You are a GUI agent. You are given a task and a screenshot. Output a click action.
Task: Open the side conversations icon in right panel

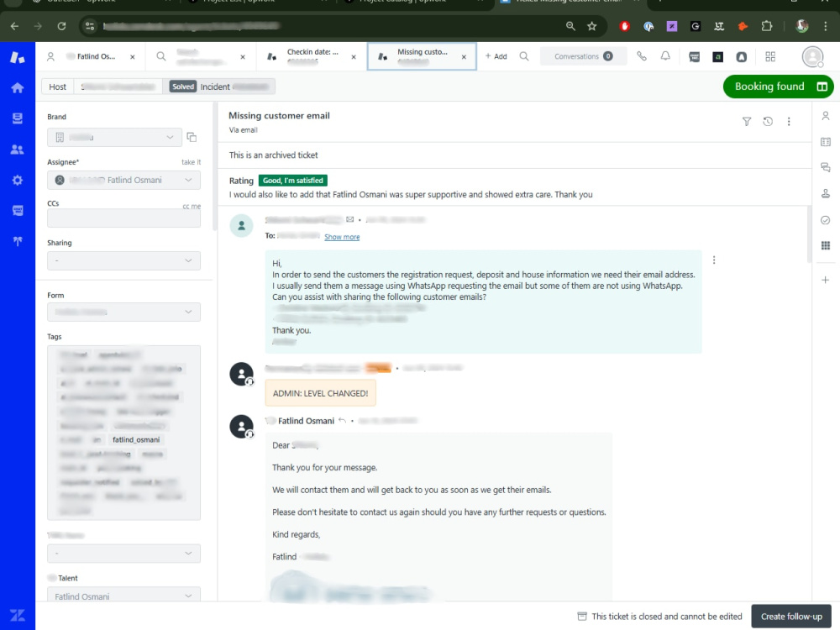(826, 168)
